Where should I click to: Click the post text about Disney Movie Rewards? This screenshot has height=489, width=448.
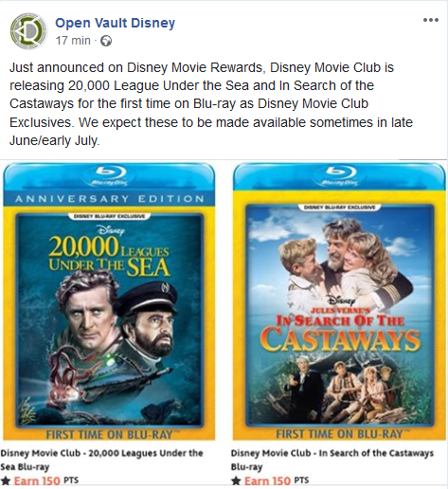click(211, 104)
